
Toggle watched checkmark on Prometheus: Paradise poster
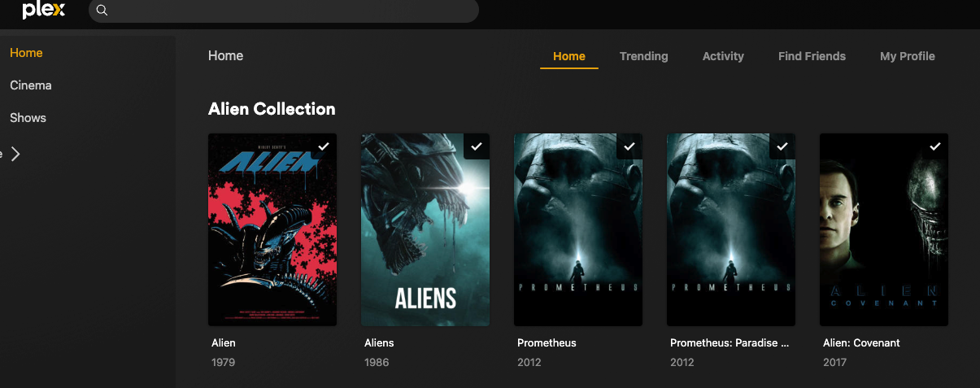pyautogui.click(x=782, y=146)
